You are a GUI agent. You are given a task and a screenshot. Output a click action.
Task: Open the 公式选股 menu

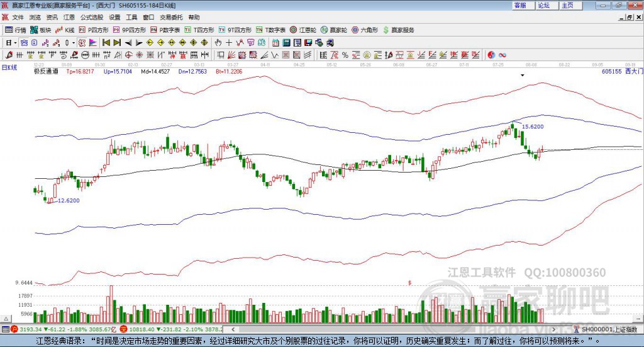coord(91,18)
